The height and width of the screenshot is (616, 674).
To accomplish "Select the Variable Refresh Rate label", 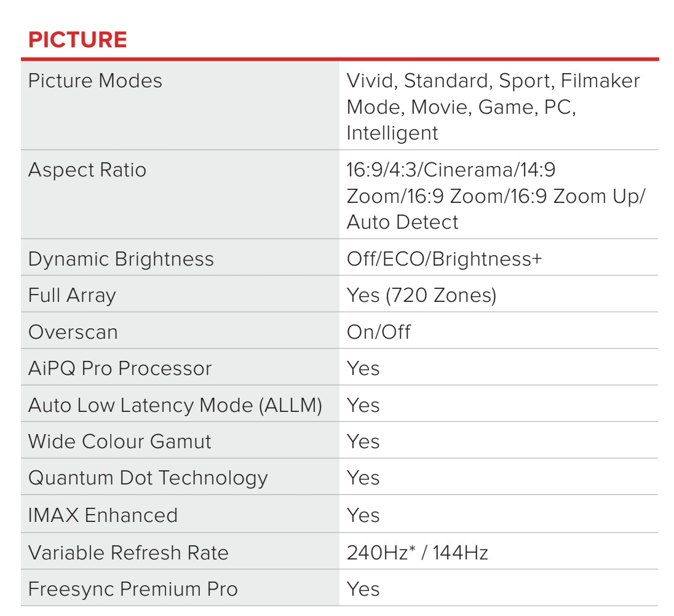I will click(129, 553).
